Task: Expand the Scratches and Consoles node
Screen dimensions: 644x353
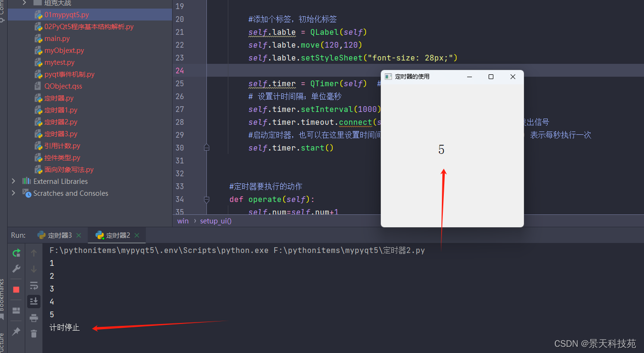Action: [13, 193]
